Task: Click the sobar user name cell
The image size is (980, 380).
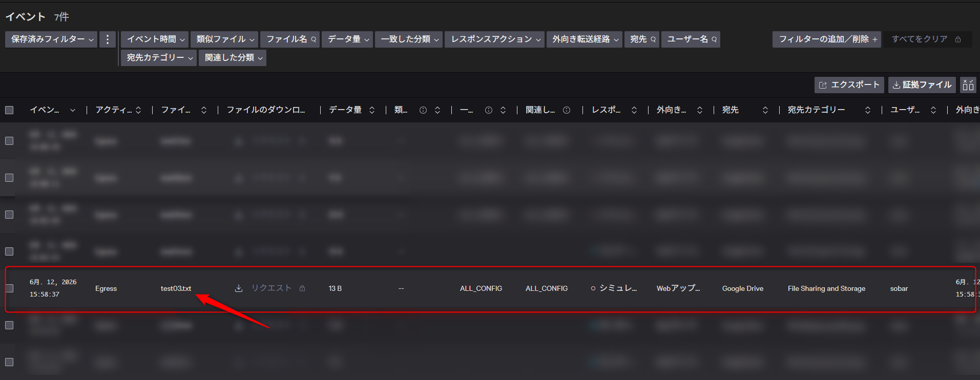Action: coord(899,289)
